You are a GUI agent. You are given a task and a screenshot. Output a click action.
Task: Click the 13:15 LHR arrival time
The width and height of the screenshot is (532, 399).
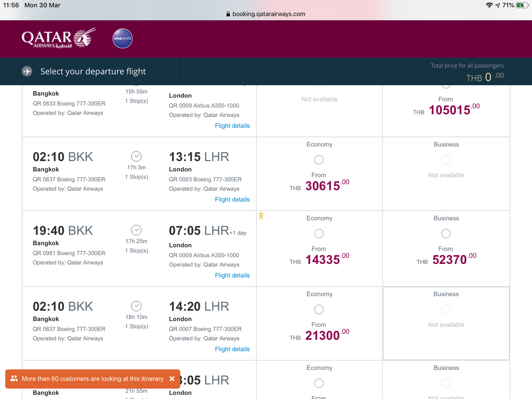click(x=199, y=157)
